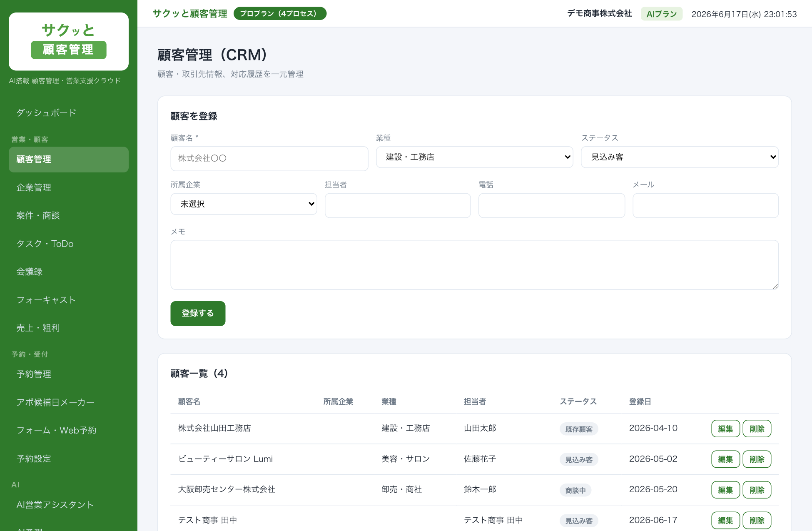Viewport: 812px width, 531px height.
Task: Click the AIプラン badge in header
Action: click(x=662, y=14)
